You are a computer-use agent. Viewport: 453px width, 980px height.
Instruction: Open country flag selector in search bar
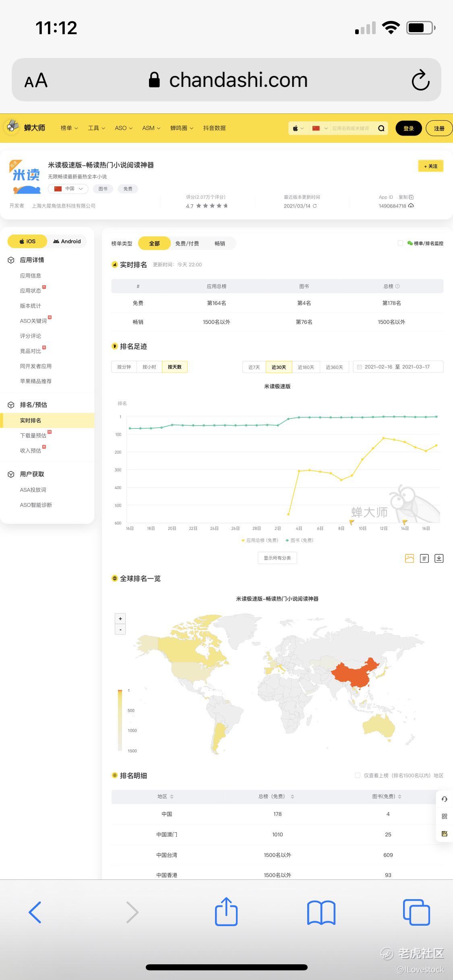pyautogui.click(x=320, y=128)
